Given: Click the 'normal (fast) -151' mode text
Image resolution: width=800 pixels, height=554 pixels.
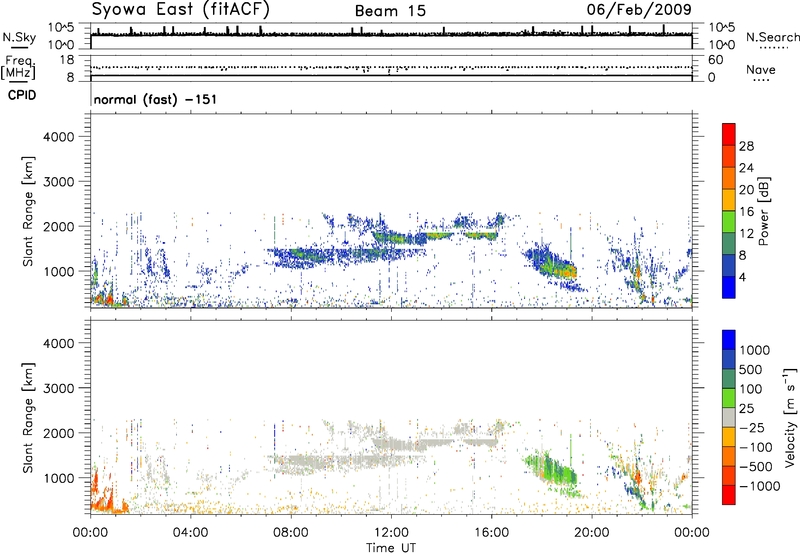Looking at the screenshot, I should (155, 99).
